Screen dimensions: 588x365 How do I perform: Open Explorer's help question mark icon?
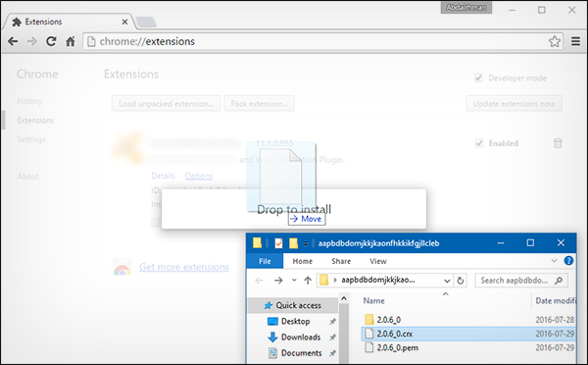tap(568, 261)
